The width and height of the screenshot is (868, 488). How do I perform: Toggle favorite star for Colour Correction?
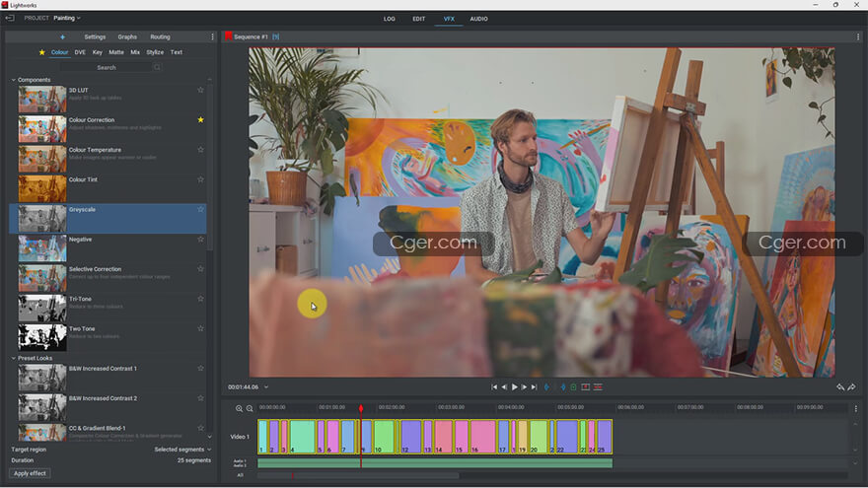click(201, 120)
